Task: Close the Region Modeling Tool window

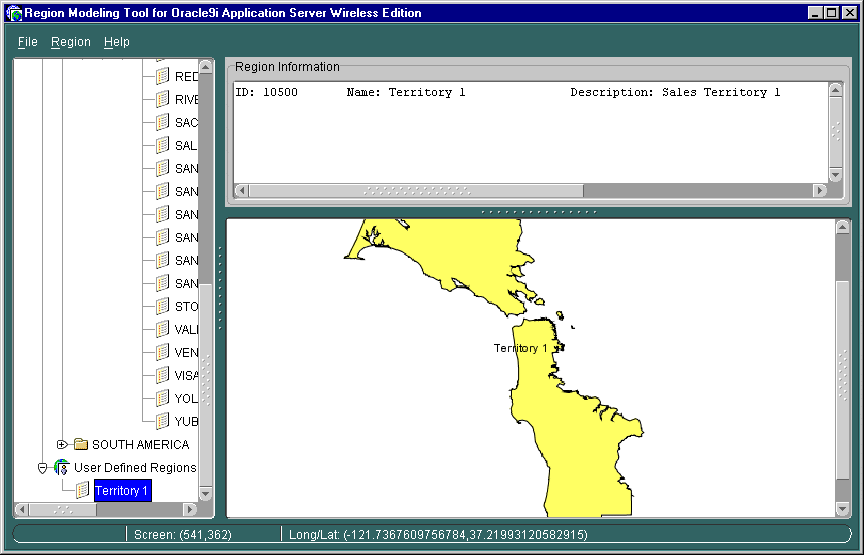Action: pos(850,13)
